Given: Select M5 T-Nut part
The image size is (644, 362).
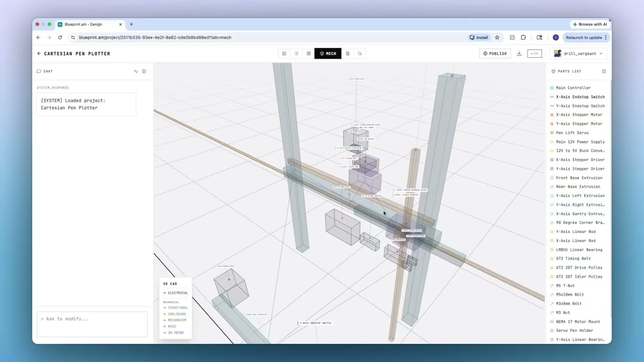Looking at the screenshot, I should click(565, 286).
